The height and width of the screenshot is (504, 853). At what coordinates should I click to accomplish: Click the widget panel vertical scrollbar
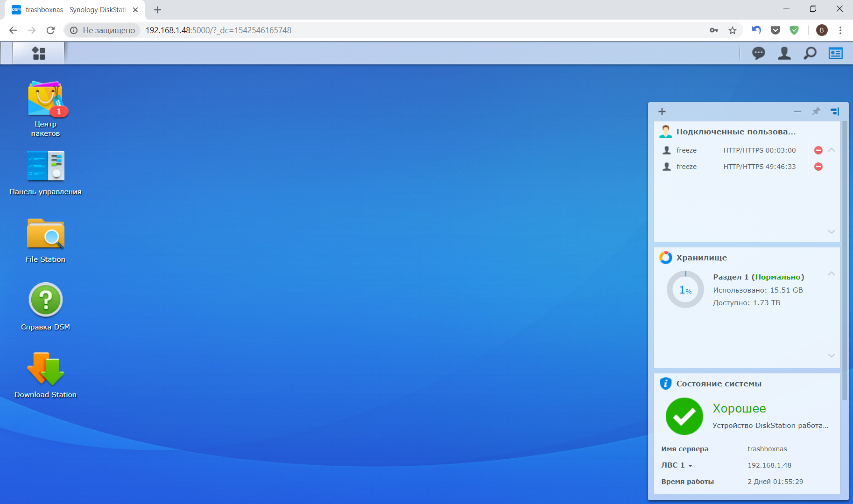click(x=845, y=260)
